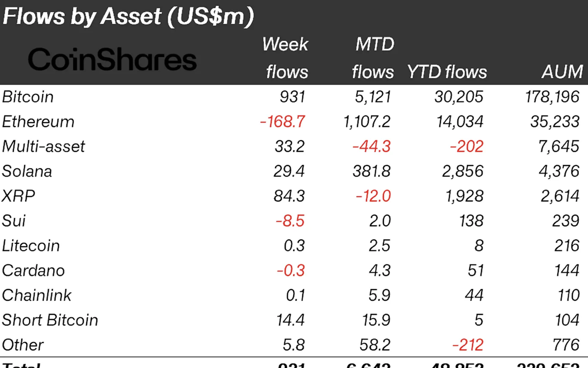Viewport: 588px width, 368px height.
Task: Select the Chainlink row label
Action: (x=36, y=295)
